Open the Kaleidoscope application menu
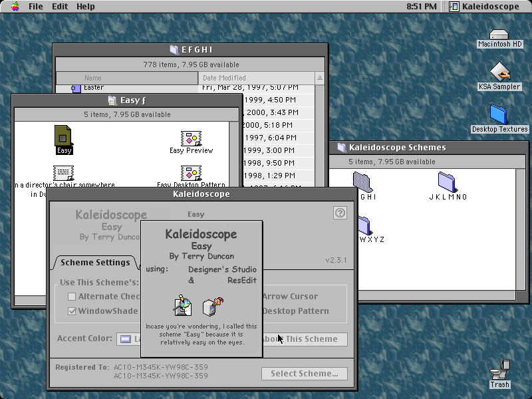Image resolution: width=532 pixels, height=399 pixels. [485, 7]
